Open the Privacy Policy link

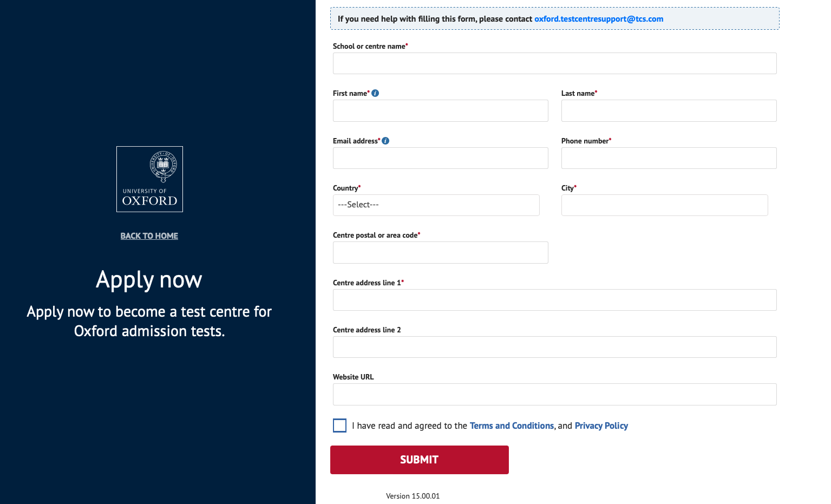click(601, 426)
